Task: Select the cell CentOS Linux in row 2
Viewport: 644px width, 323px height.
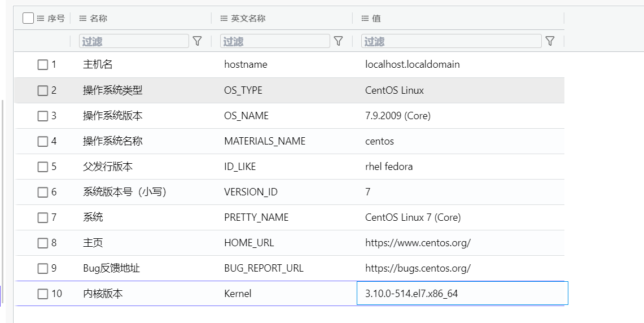Action: point(395,90)
